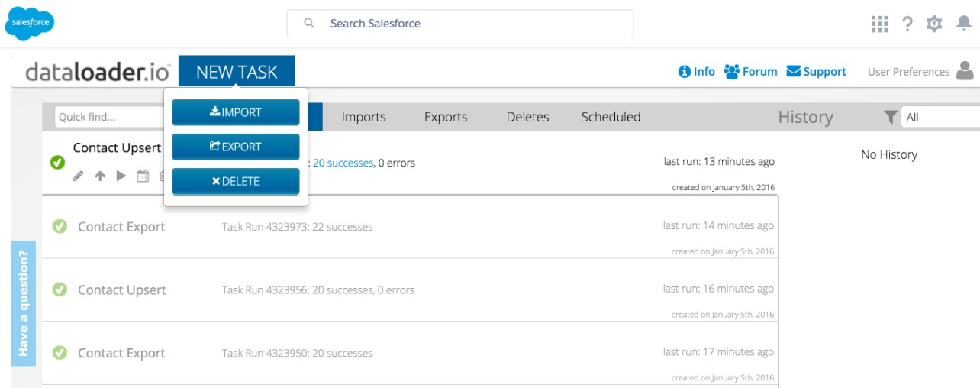Click the edit pencil icon under Contact Upsert
980x388 pixels.
point(78,176)
